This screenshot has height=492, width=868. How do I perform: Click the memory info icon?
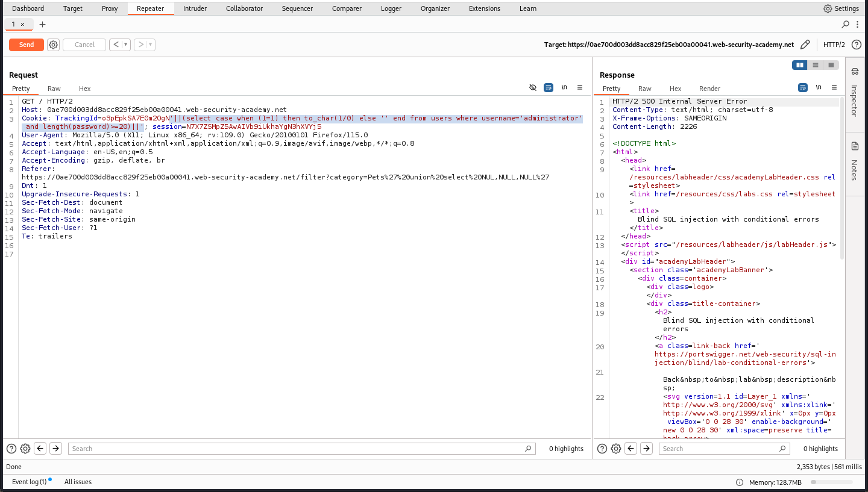[x=740, y=482]
